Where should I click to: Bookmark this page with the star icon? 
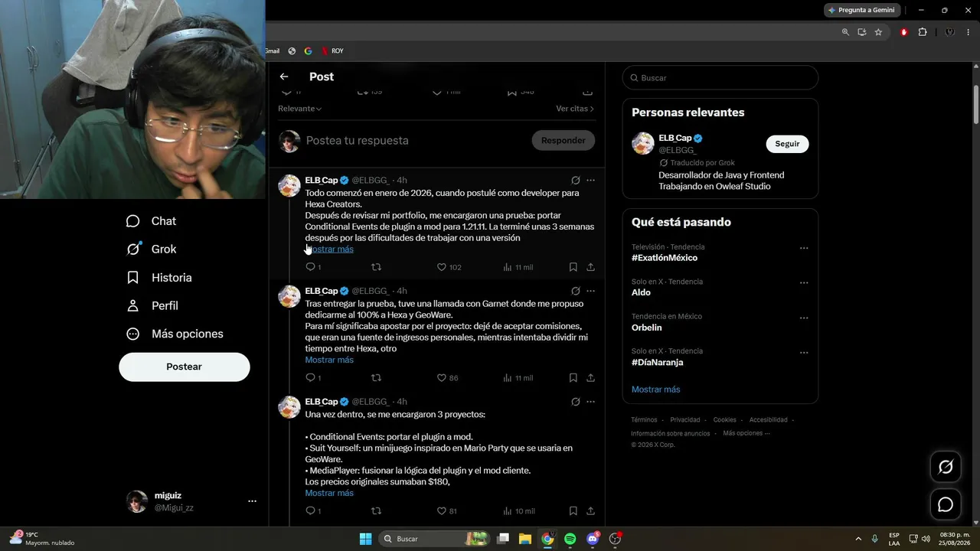tap(878, 32)
